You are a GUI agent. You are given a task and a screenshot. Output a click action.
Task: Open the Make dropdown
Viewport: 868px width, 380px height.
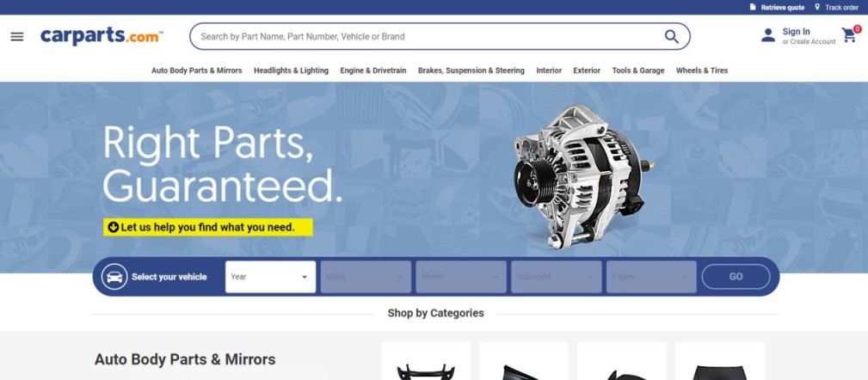(x=366, y=277)
